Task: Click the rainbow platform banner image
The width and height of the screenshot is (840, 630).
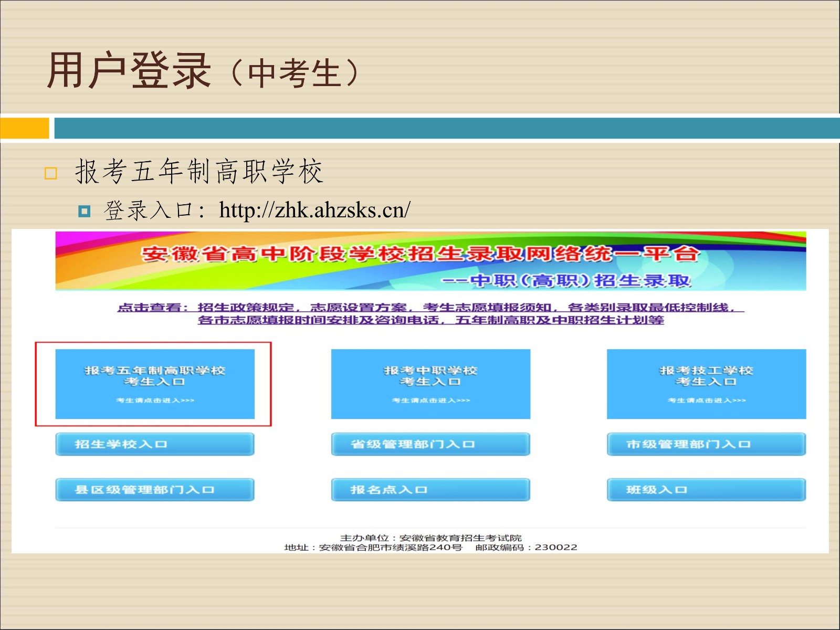Action: pyautogui.click(x=430, y=261)
